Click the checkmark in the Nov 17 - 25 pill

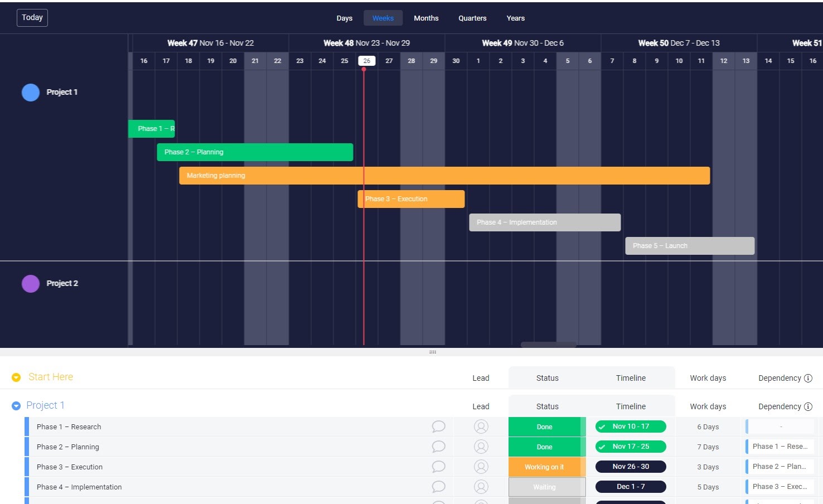tap(602, 447)
